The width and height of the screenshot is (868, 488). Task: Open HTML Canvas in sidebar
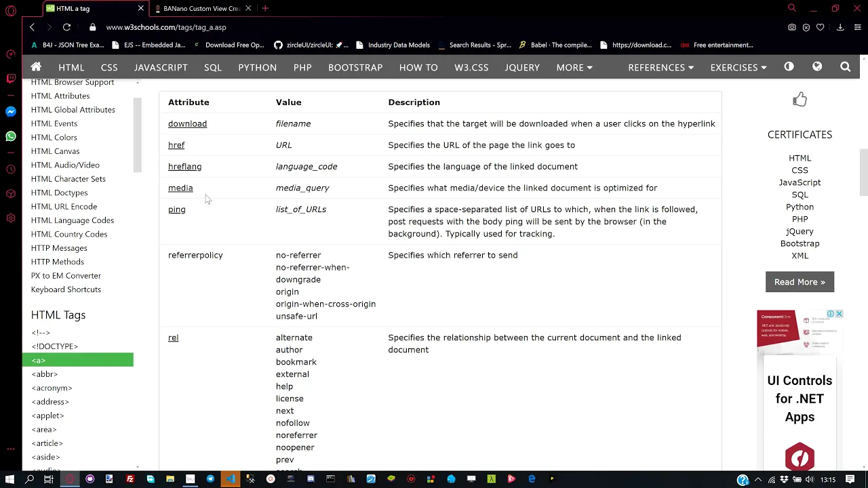point(55,151)
